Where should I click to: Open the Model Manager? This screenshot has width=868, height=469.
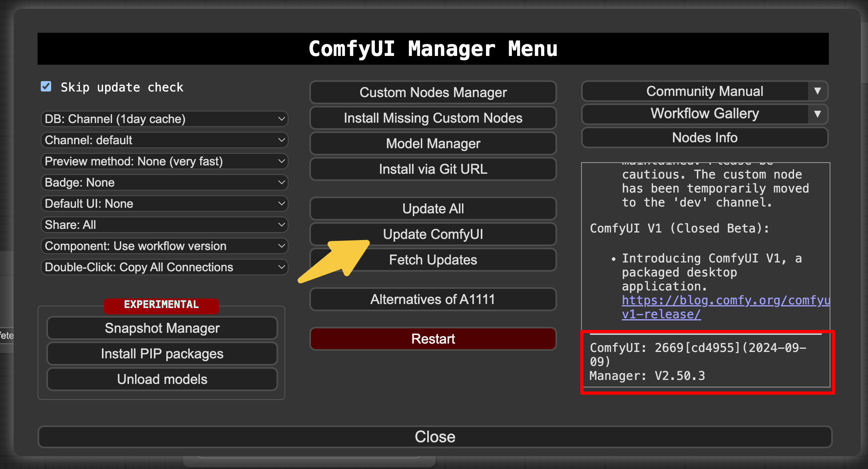tap(433, 143)
